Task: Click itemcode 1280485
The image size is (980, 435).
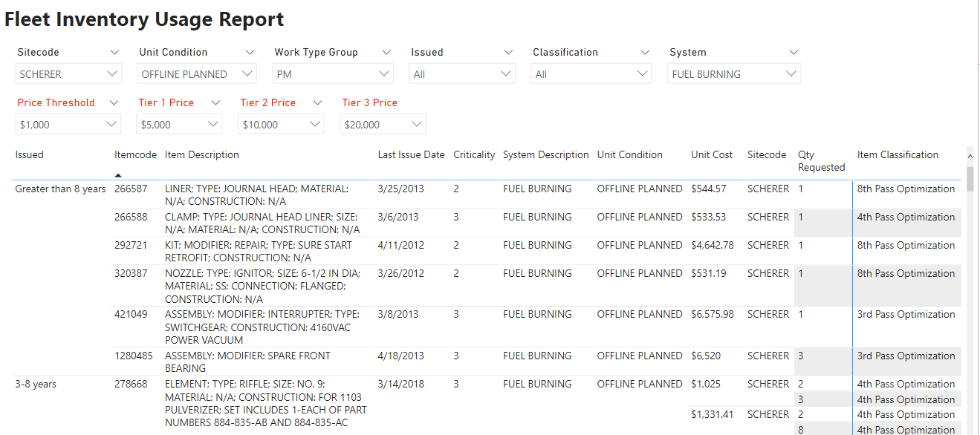Action: coord(134,356)
